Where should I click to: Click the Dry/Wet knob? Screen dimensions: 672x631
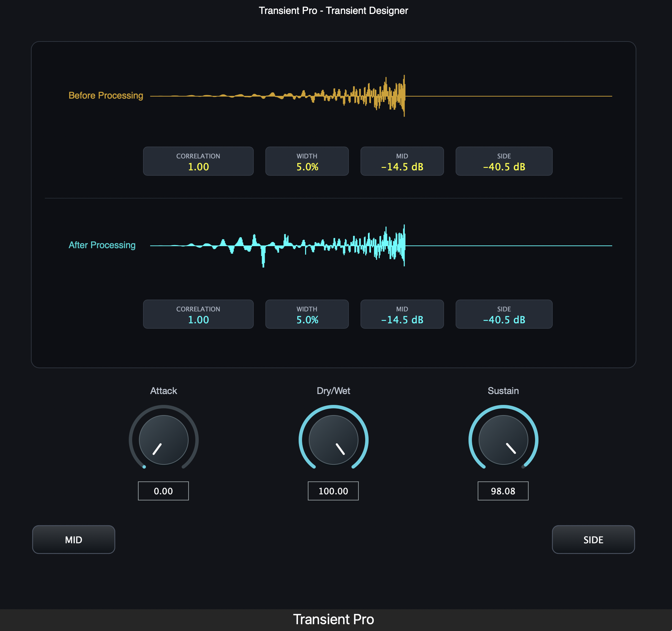(333, 439)
